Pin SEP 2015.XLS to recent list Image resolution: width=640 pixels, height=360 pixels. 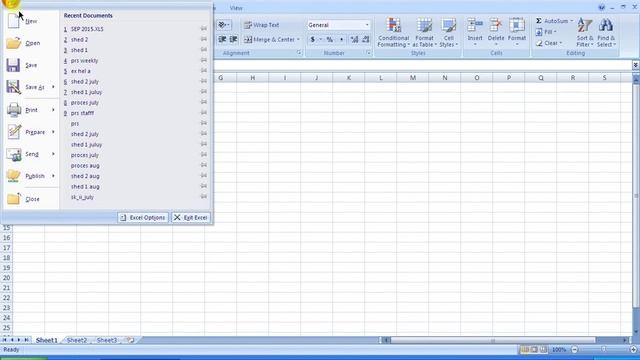pyautogui.click(x=204, y=29)
